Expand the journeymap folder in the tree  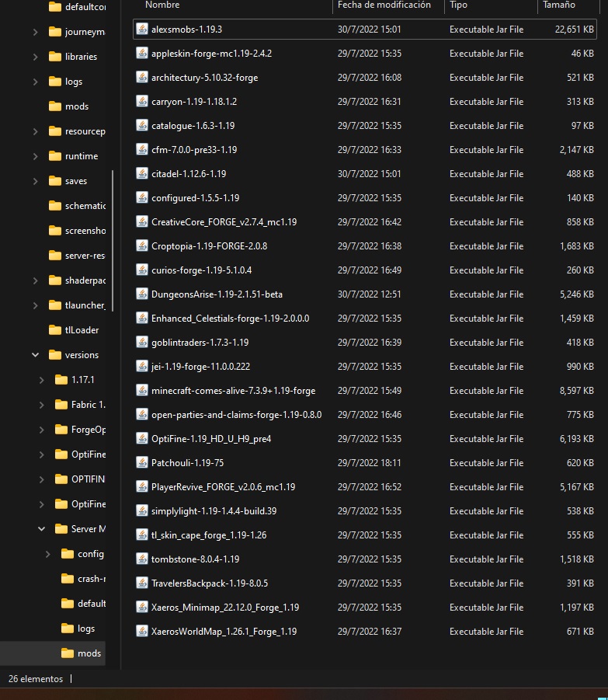point(35,32)
